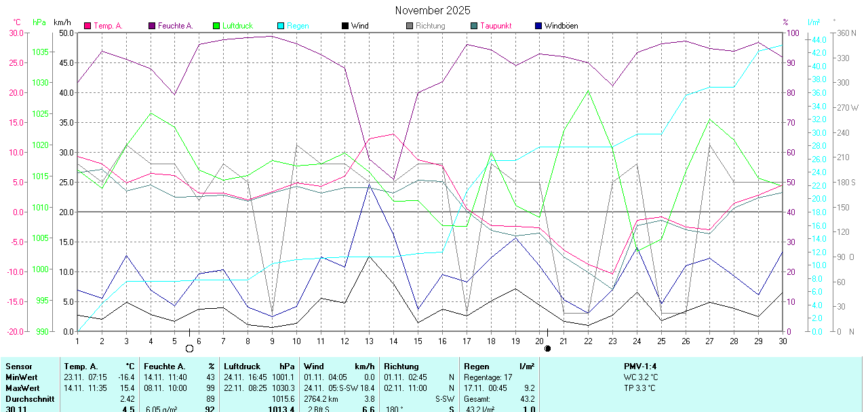Viewport: 868px width, 412px height.
Task: Select the Sensor column header in table
Action: coord(18,367)
